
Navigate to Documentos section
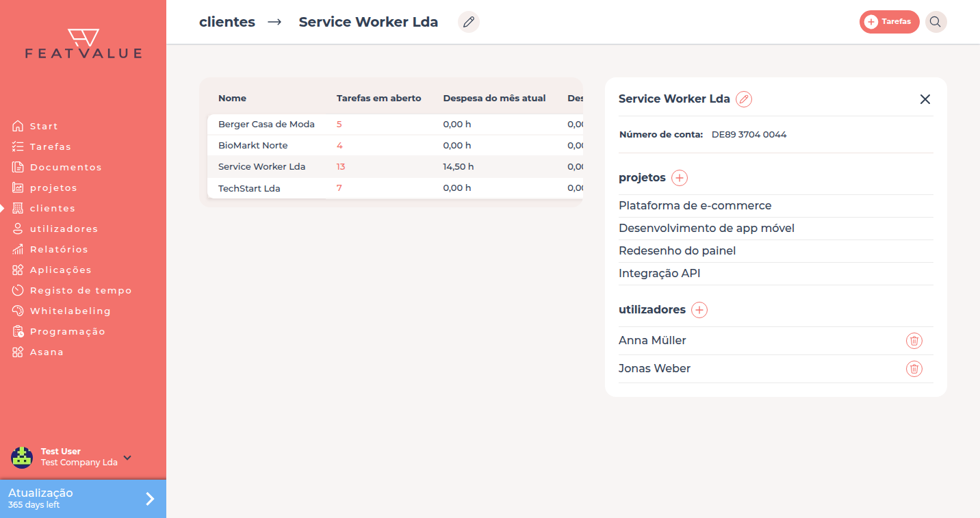click(66, 167)
